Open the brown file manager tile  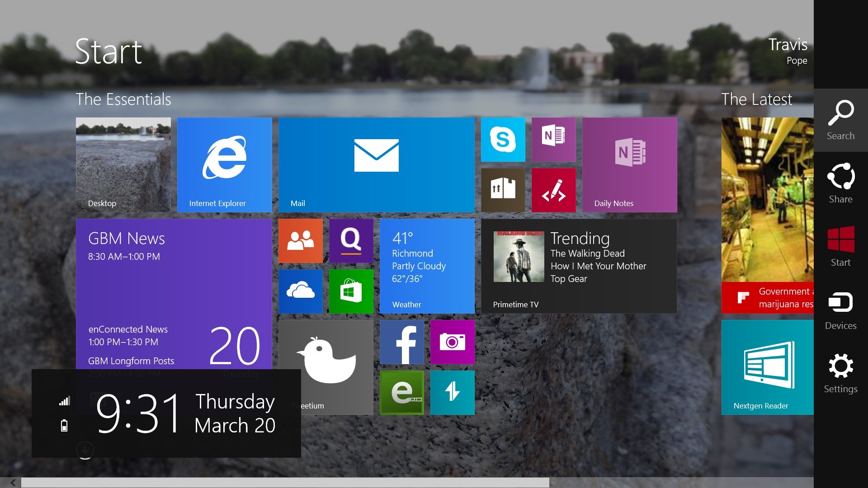pos(503,190)
